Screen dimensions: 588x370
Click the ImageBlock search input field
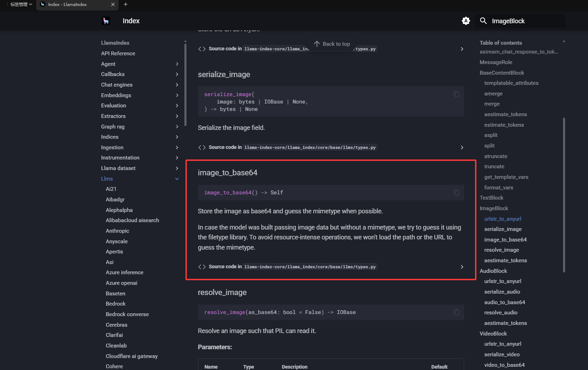[x=520, y=21]
